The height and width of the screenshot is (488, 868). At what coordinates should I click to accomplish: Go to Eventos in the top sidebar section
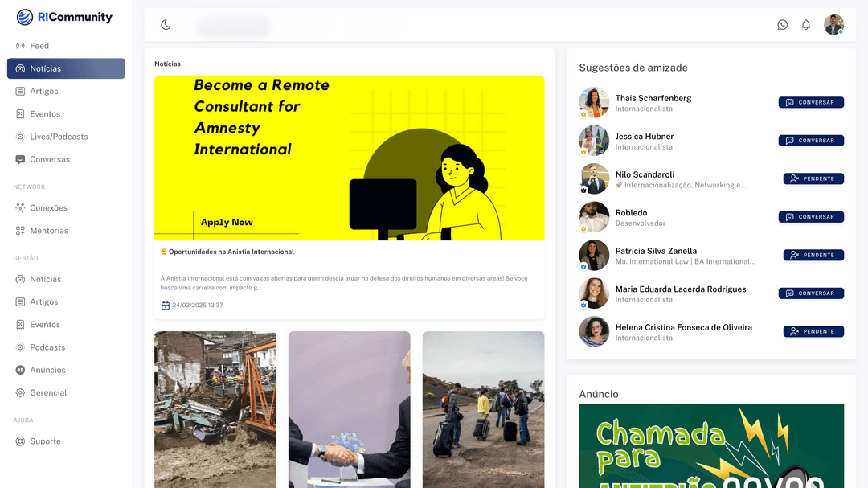[66, 114]
